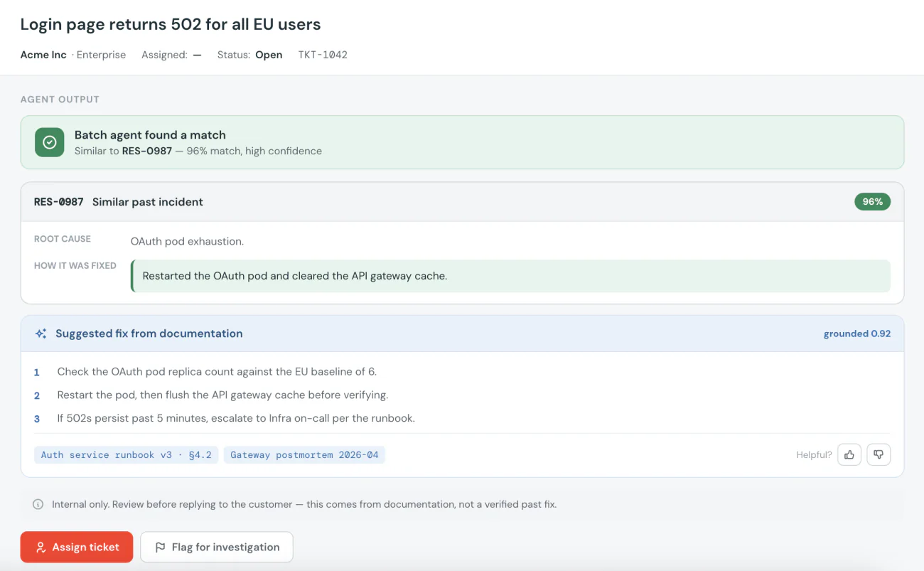Click the flag icon on Flag for investigation
Image resolution: width=924 pixels, height=571 pixels.
(x=161, y=548)
